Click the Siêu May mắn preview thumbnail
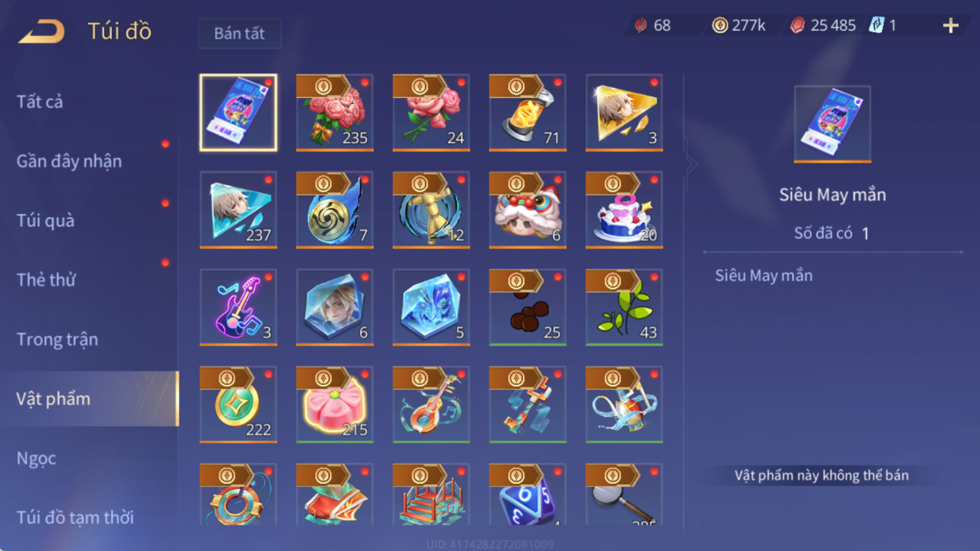The height and width of the screenshot is (551, 980). 832,124
